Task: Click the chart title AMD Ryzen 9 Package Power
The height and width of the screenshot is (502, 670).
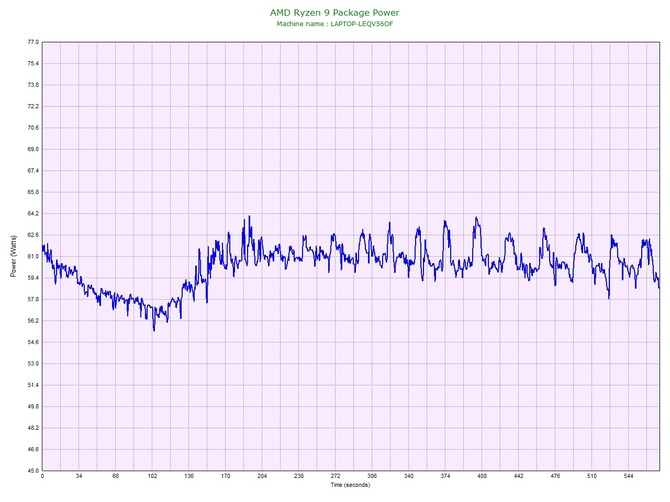Action: click(x=335, y=12)
